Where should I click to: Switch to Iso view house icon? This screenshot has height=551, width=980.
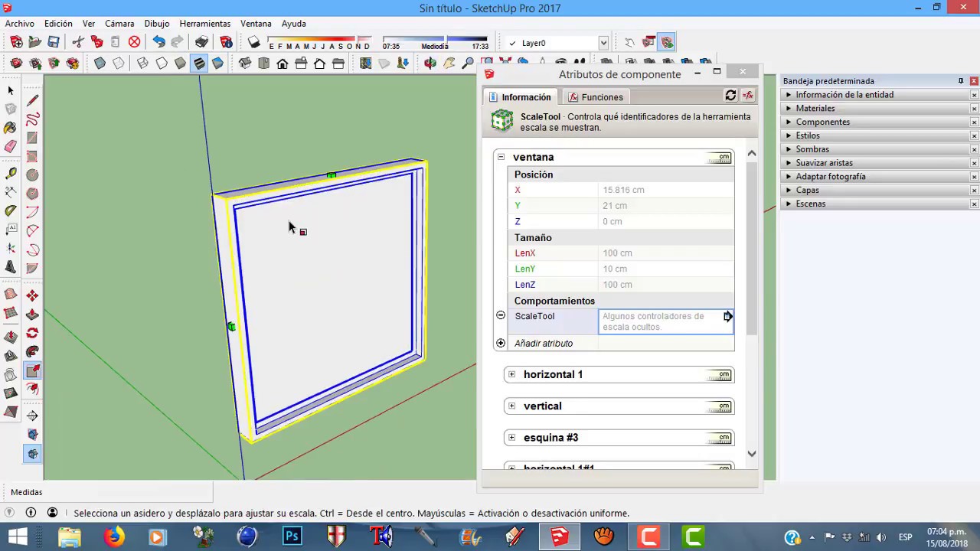tap(245, 64)
